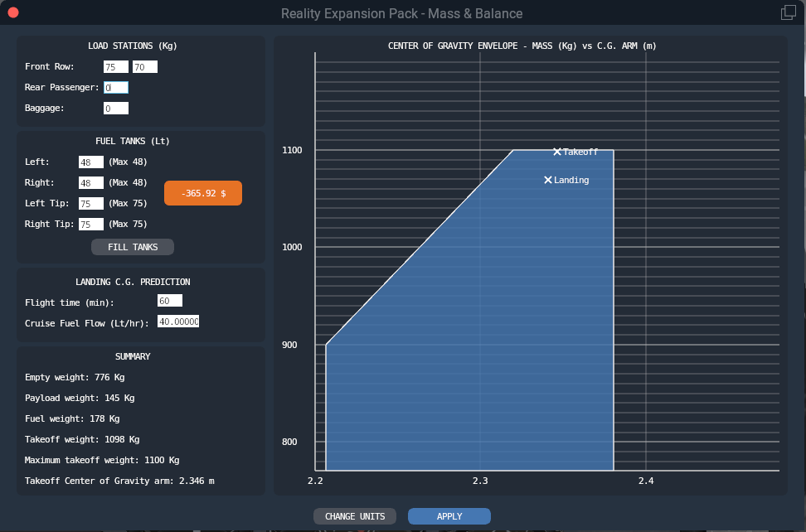This screenshot has height=532, width=806.
Task: Edit the Right fuel tank quantity
Action: [90, 183]
